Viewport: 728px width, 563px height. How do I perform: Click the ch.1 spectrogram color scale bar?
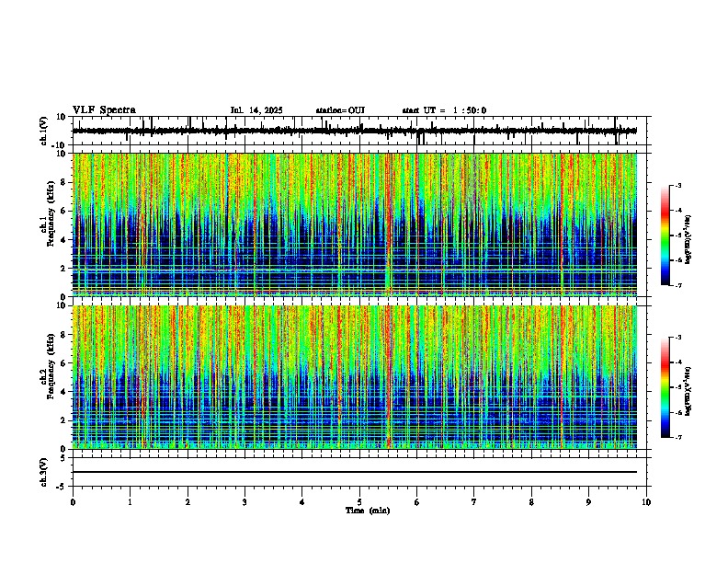(x=665, y=236)
